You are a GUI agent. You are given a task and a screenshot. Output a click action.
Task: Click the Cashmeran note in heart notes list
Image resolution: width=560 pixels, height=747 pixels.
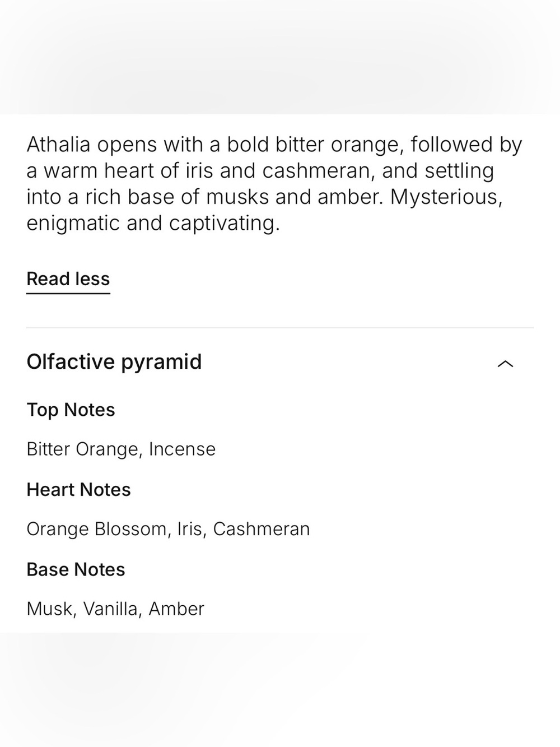pos(261,529)
